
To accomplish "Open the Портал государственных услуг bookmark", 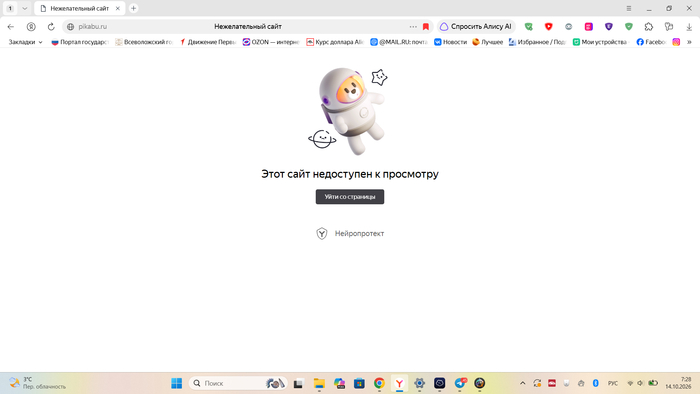I will click(80, 42).
